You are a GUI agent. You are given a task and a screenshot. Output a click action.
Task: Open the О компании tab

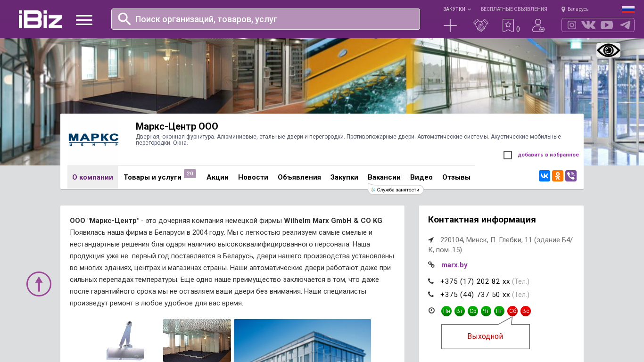coord(92,177)
